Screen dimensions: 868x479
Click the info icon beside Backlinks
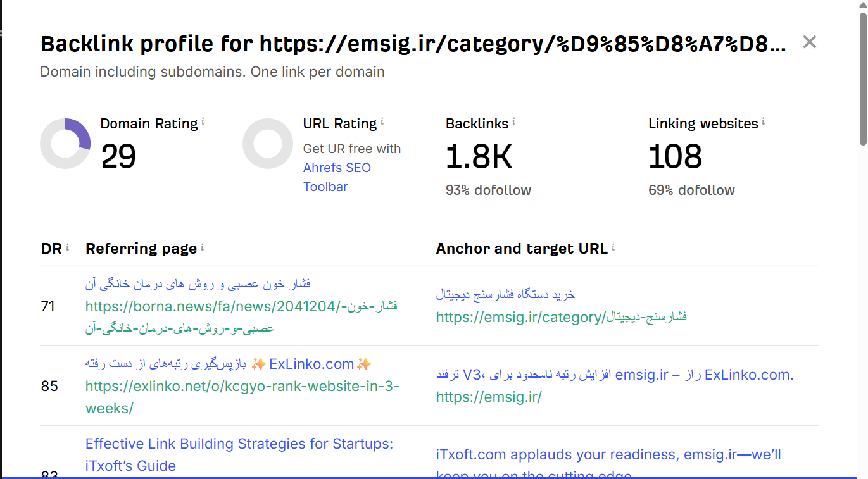click(x=513, y=121)
